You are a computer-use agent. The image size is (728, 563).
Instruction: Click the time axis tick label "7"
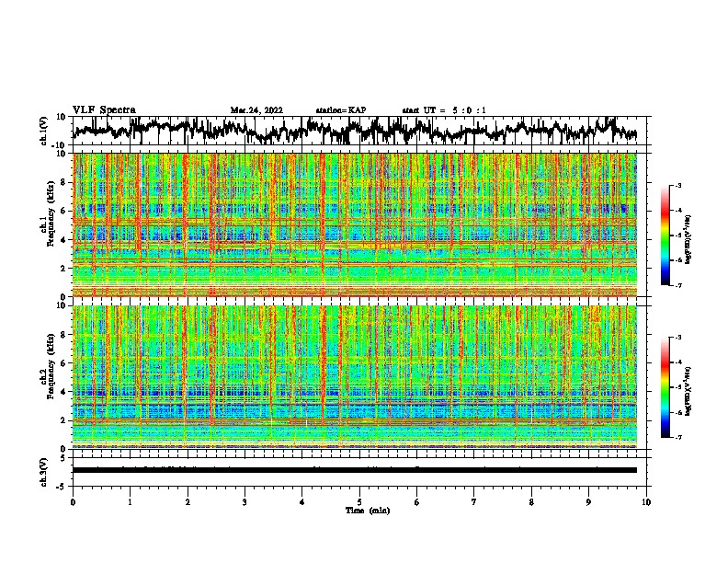tap(474, 502)
